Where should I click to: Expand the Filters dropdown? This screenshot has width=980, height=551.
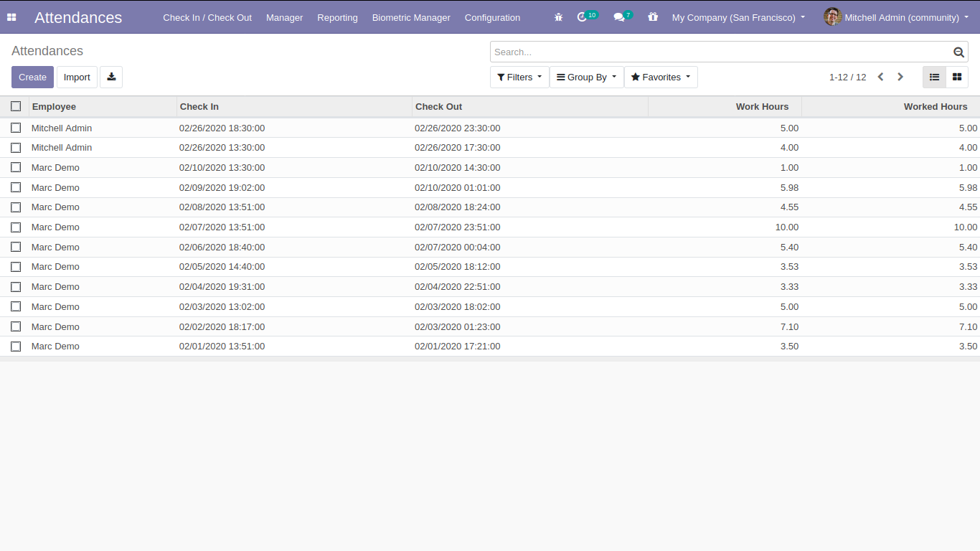(x=519, y=77)
